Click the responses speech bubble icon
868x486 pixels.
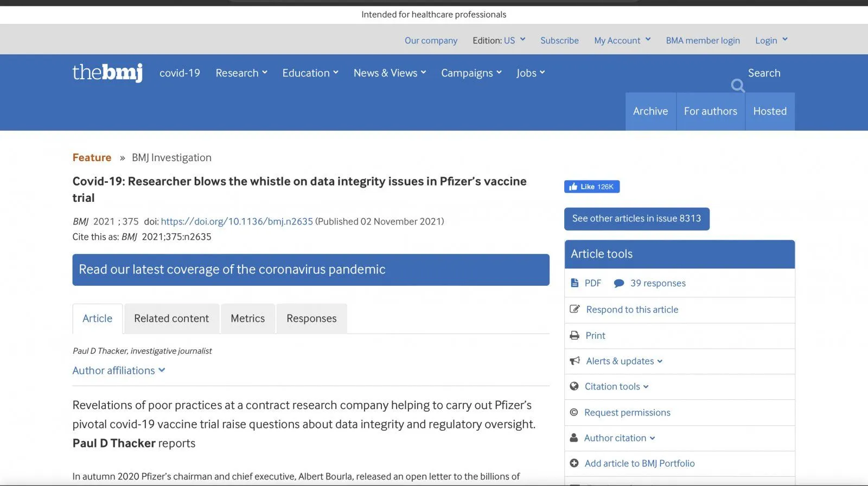[x=618, y=283]
